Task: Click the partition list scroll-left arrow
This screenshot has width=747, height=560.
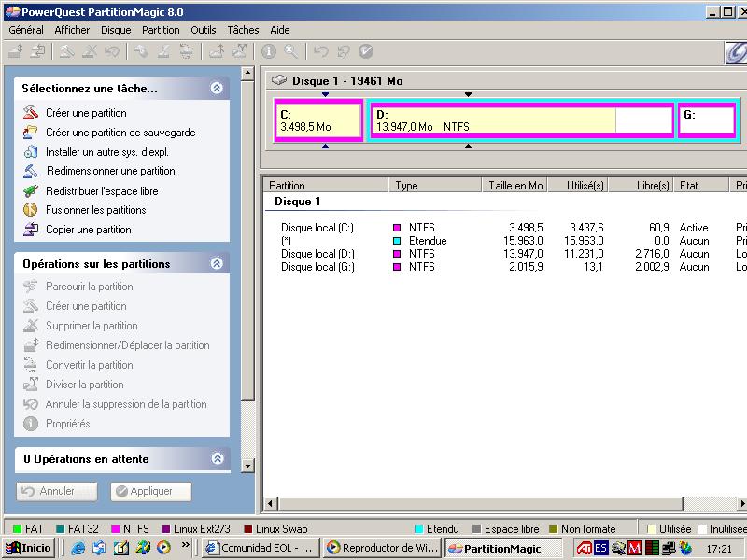Action: [271, 503]
